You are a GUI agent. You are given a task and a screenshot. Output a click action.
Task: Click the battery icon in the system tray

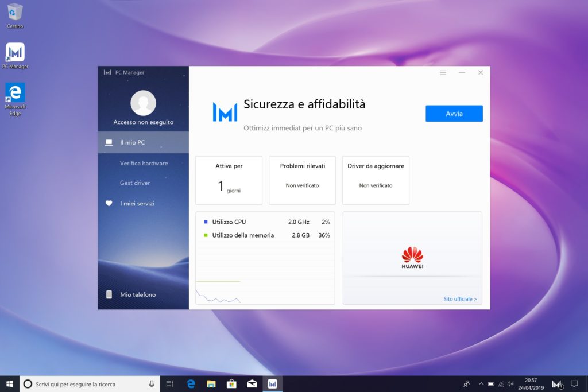[x=491, y=384]
